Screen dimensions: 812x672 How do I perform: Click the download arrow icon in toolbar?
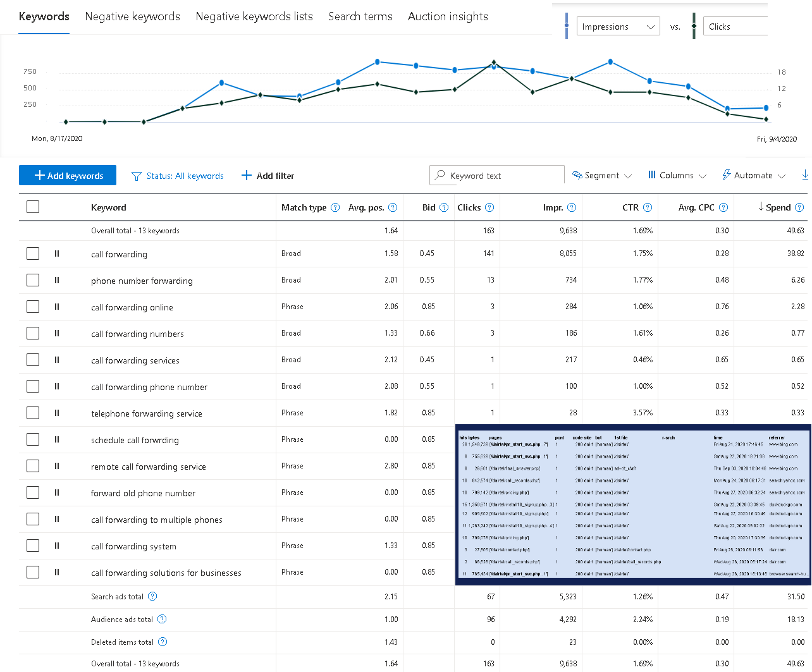(804, 175)
